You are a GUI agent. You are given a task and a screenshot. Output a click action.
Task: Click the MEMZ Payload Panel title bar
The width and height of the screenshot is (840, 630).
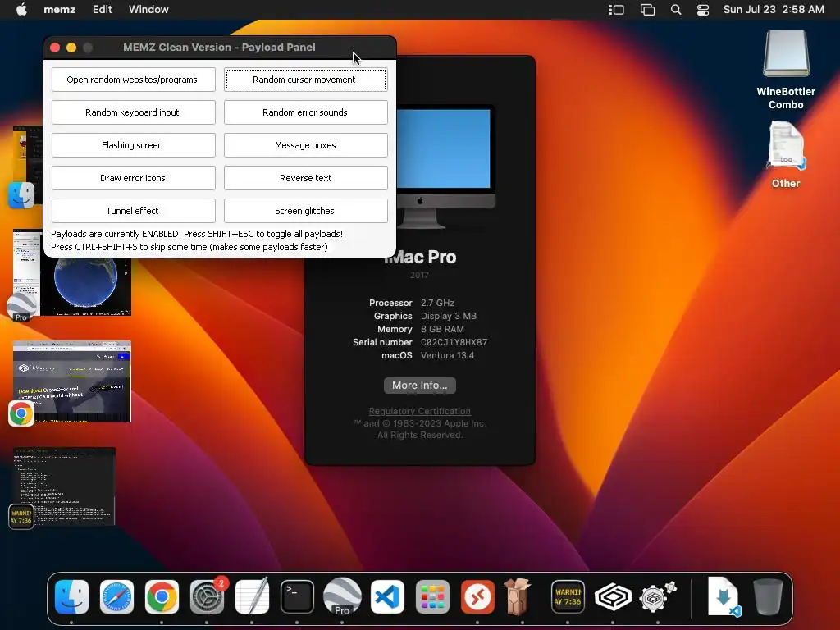219,47
